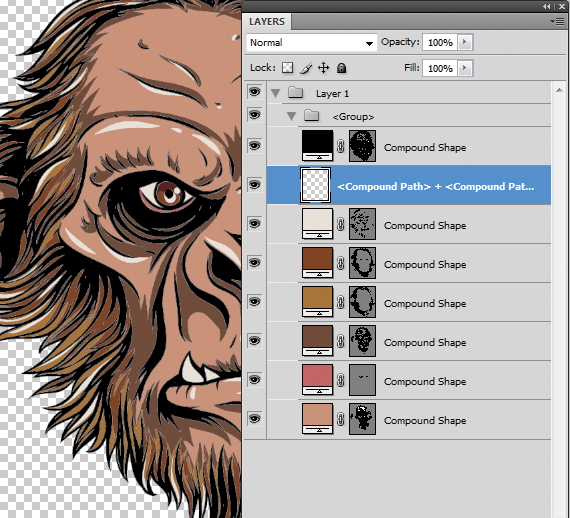Click the lock position move icon

click(324, 68)
